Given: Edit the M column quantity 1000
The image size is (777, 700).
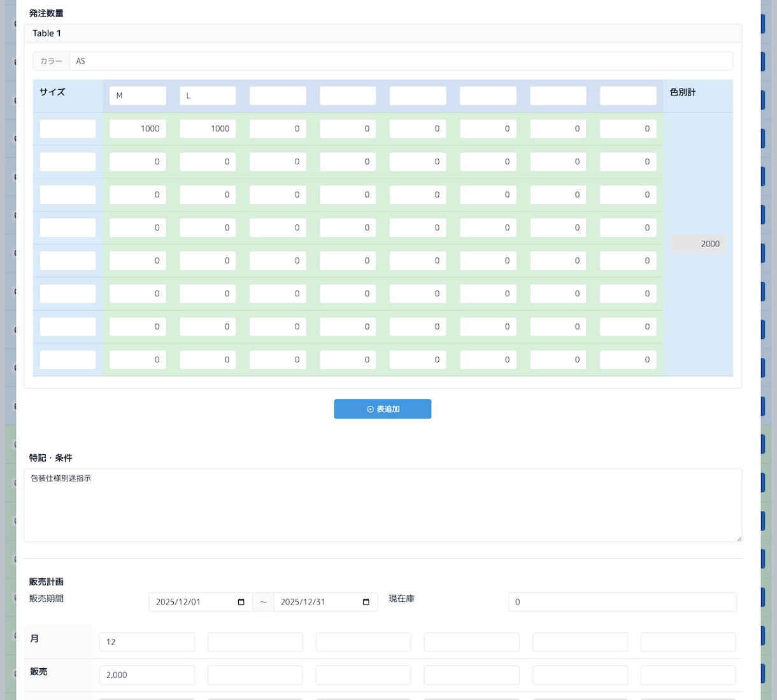Looking at the screenshot, I should 138,129.
